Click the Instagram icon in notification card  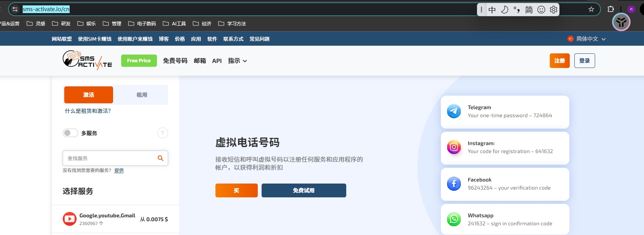tap(454, 147)
